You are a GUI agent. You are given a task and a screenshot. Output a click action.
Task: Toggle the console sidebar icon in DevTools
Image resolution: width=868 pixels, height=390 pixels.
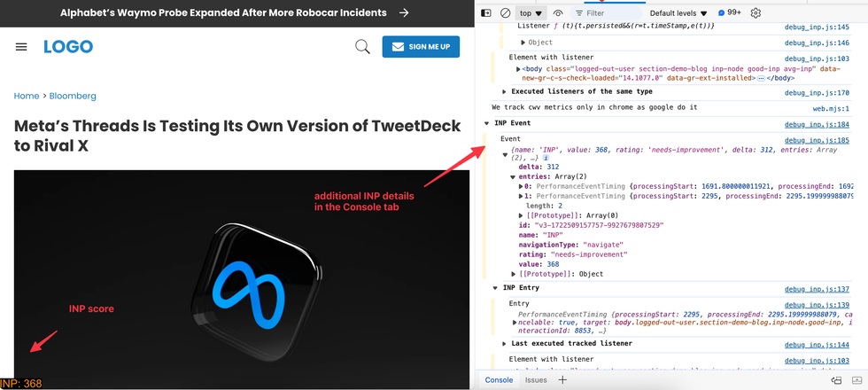click(x=486, y=12)
